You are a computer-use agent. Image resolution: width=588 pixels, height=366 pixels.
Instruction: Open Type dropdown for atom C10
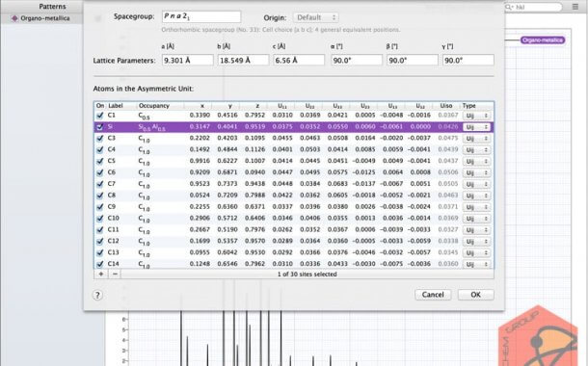point(476,219)
